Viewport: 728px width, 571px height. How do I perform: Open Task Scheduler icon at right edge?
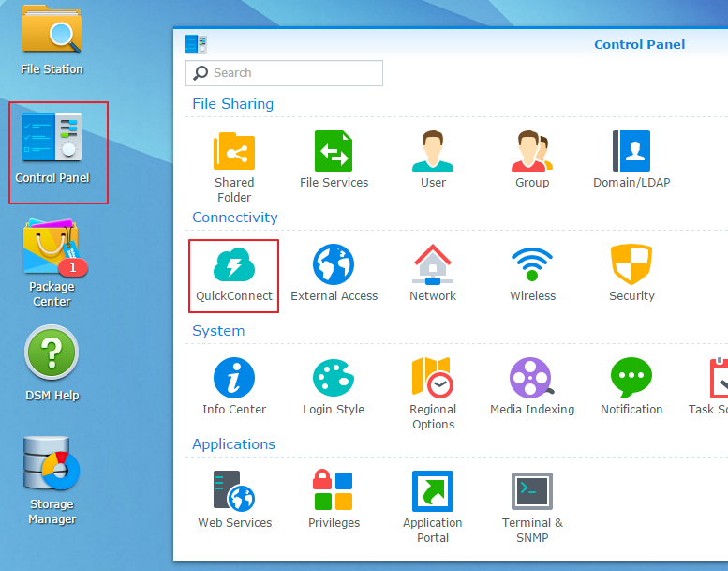click(x=708, y=386)
